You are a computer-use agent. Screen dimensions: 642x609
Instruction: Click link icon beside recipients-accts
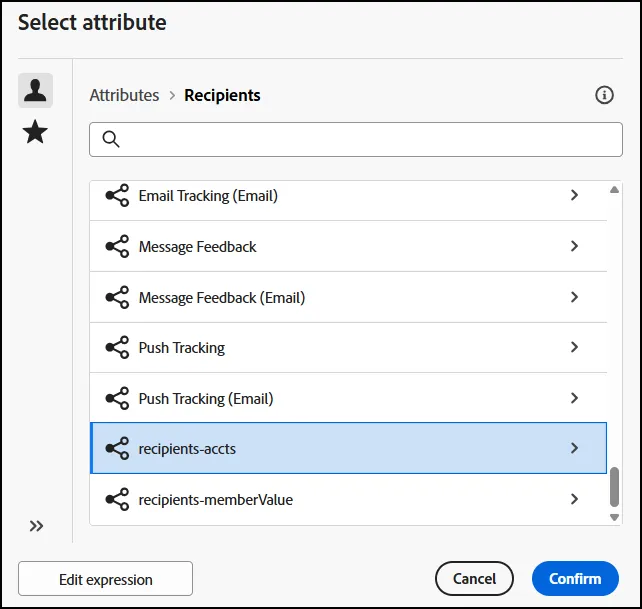click(x=117, y=448)
